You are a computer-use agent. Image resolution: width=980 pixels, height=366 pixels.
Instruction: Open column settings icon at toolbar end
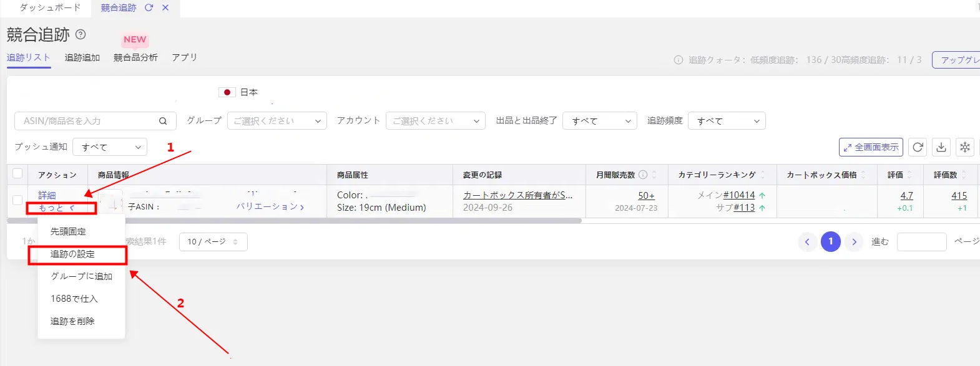(x=965, y=147)
